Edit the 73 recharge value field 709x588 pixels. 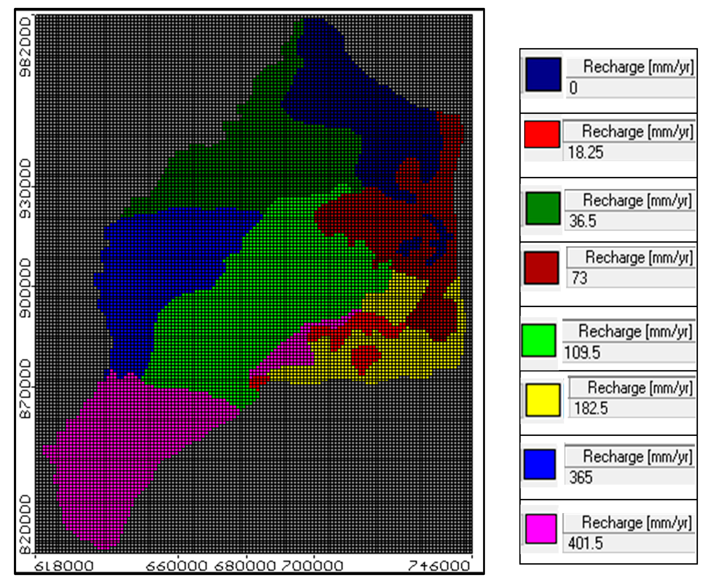[x=631, y=278]
